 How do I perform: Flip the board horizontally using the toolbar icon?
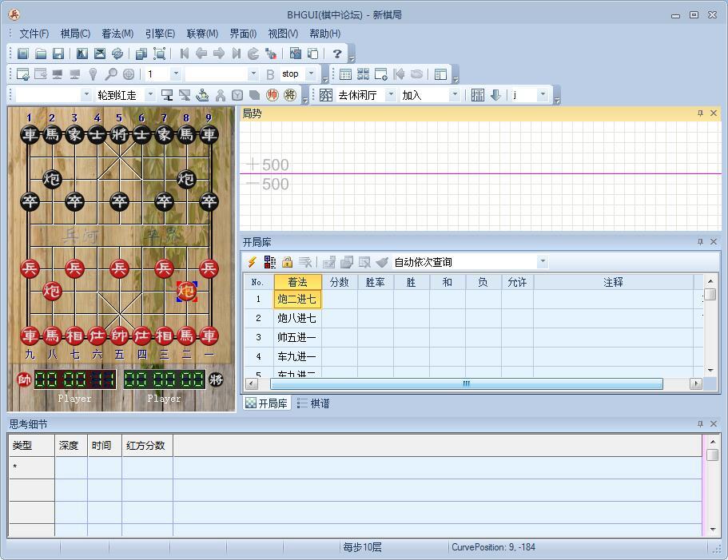pyautogui.click(x=82, y=54)
